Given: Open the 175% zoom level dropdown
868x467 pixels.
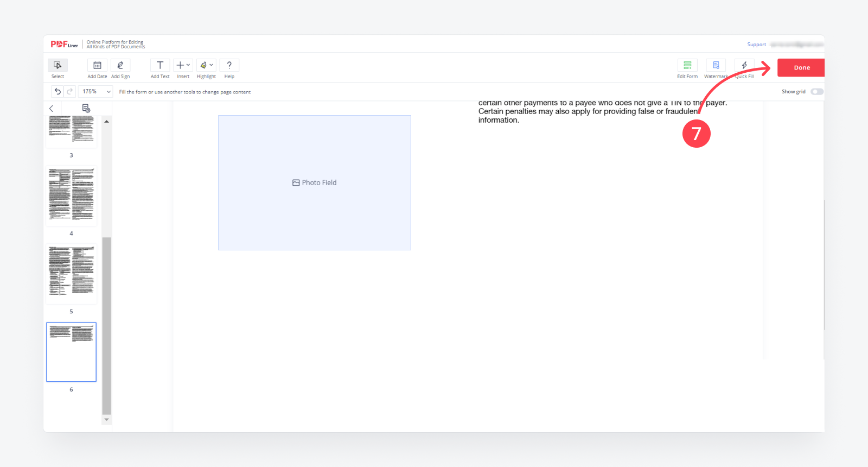Looking at the screenshot, I should point(96,92).
